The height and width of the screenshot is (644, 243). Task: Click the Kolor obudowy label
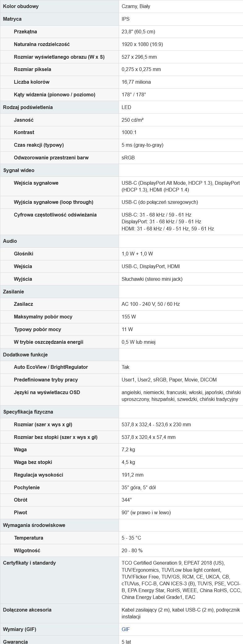(x=21, y=6)
